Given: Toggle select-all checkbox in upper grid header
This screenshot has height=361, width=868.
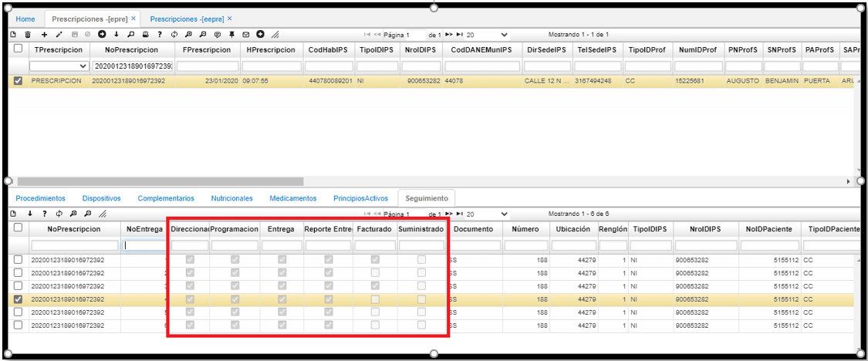Looking at the screenshot, I should 19,49.
